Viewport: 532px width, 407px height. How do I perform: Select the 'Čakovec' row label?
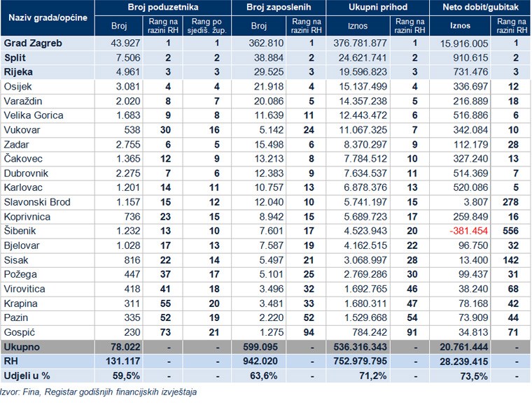pos(23,159)
